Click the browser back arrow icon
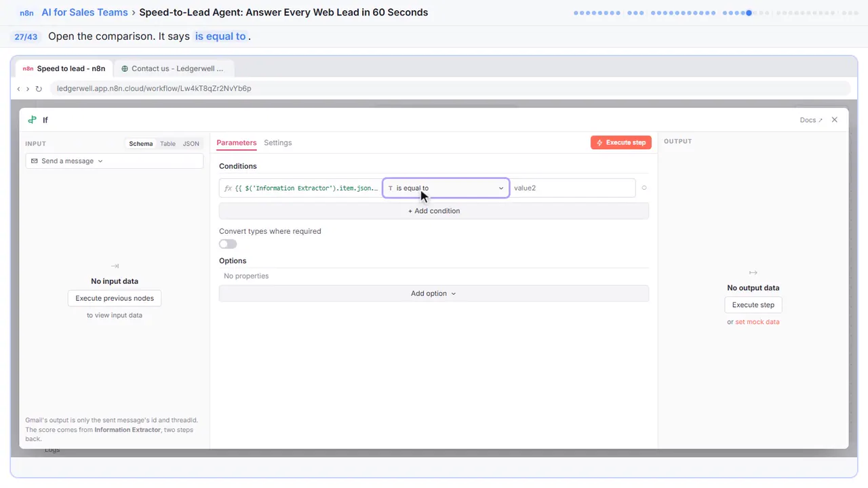868x488 pixels. 18,89
